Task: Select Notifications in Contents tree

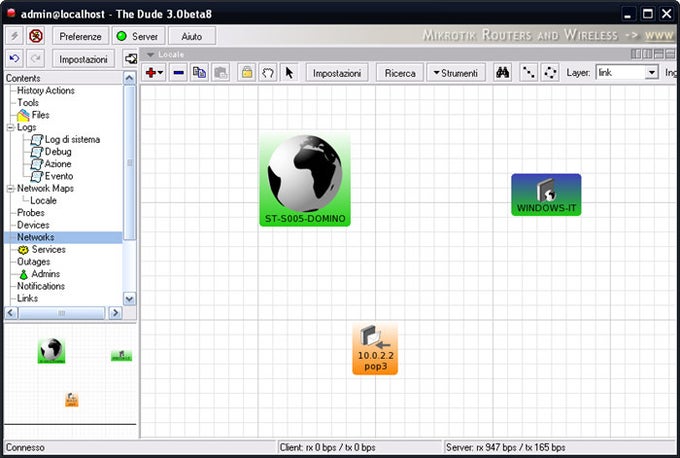Action: (41, 286)
